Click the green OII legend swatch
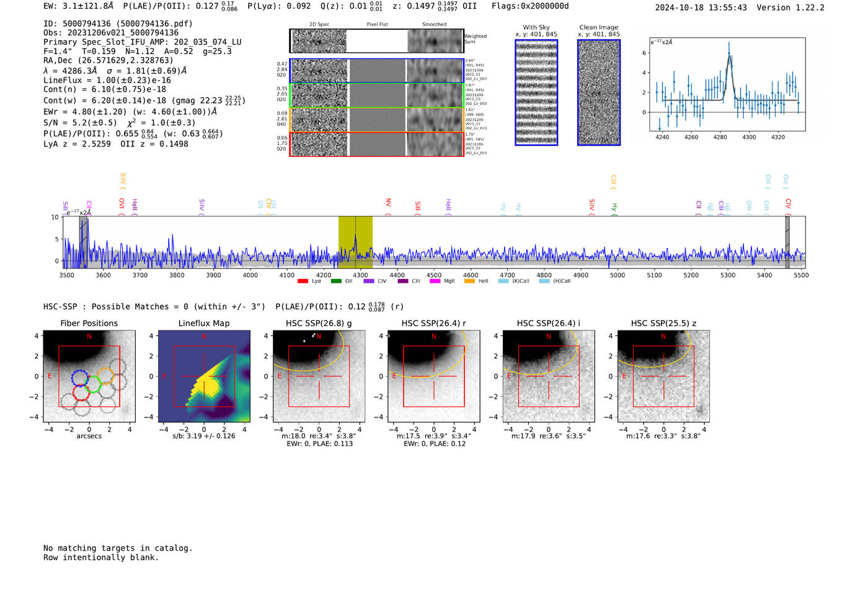The width and height of the screenshot is (868, 591). [x=336, y=281]
